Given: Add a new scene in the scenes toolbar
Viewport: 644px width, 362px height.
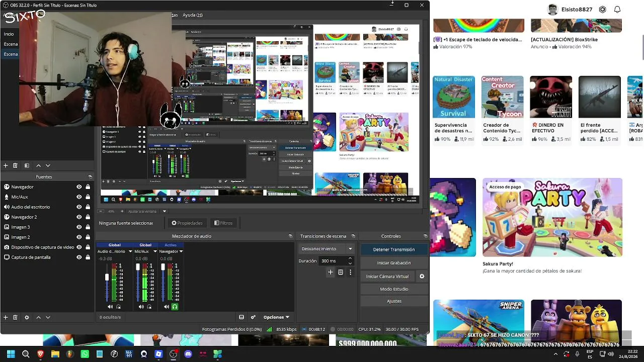Looking at the screenshot, I should (6, 165).
